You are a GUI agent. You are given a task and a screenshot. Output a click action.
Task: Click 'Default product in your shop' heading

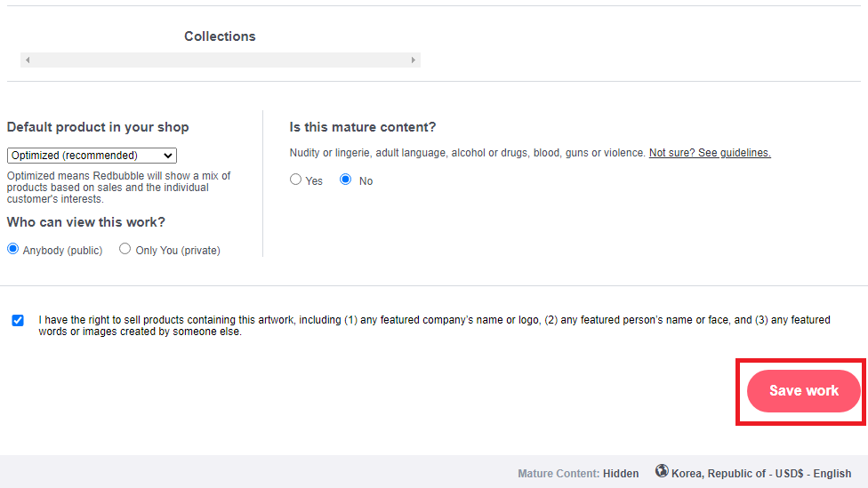98,127
